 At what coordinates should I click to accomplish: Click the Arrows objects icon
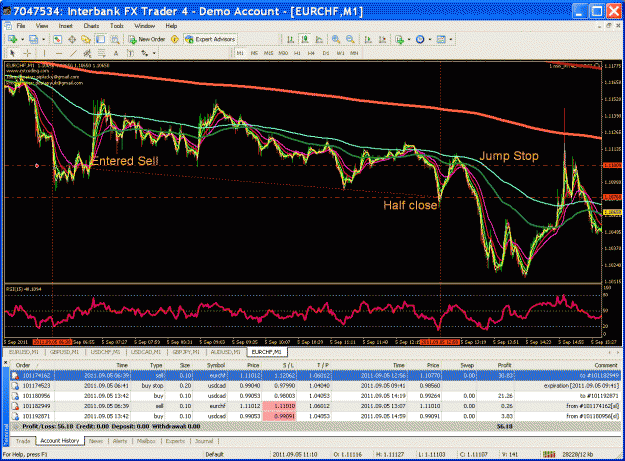tap(145, 53)
